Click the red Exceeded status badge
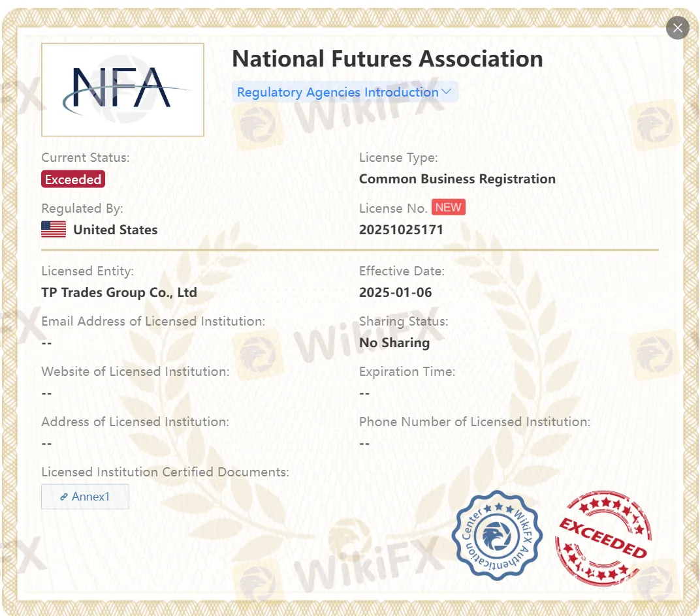Viewport: 700px width, 616px height. (73, 179)
